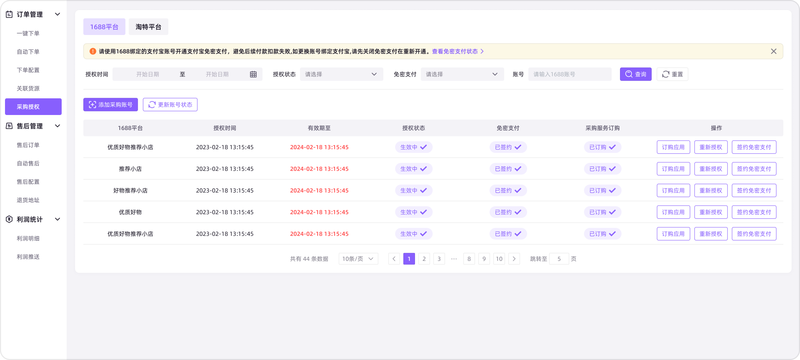This screenshot has width=800, height=360.
Task: Dismiss the yellow notice banner with X
Action: 773,52
